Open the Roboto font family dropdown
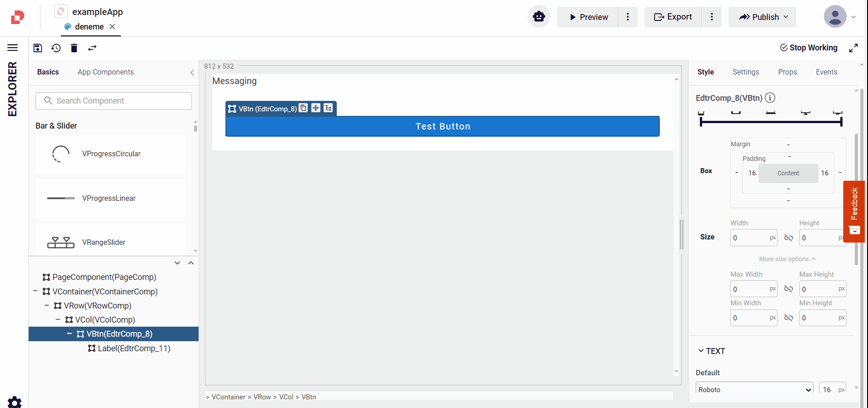 [754, 389]
